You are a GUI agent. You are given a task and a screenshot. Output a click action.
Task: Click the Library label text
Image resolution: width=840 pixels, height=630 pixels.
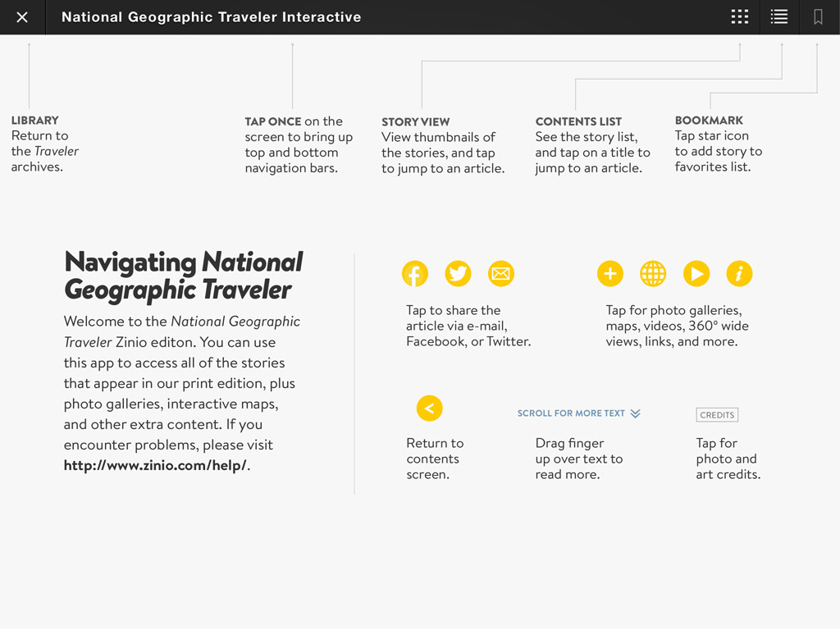tap(34, 120)
